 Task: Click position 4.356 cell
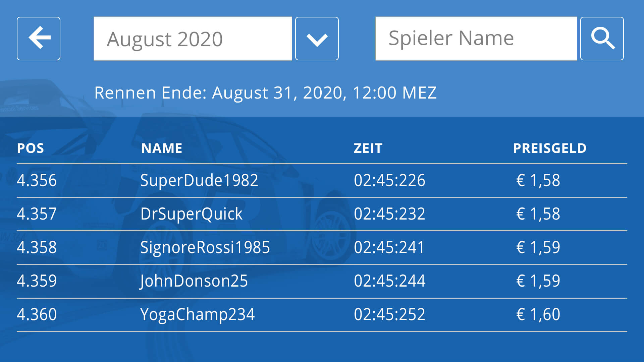click(x=37, y=180)
